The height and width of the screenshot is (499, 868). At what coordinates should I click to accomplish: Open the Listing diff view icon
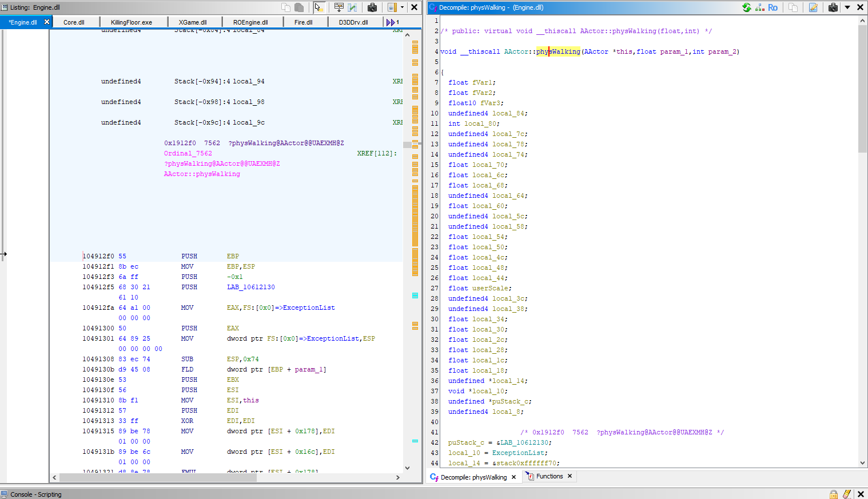(353, 7)
